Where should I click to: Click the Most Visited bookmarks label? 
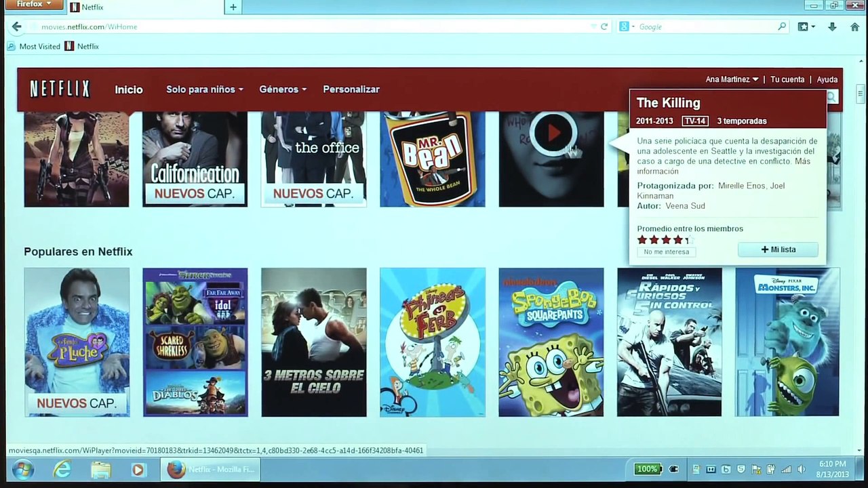[40, 46]
